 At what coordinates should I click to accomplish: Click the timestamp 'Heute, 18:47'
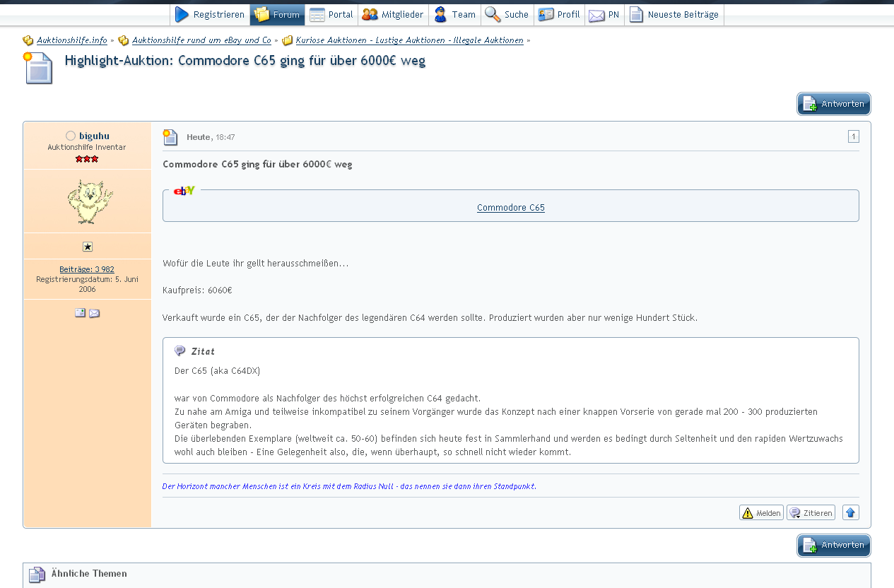pyautogui.click(x=211, y=137)
